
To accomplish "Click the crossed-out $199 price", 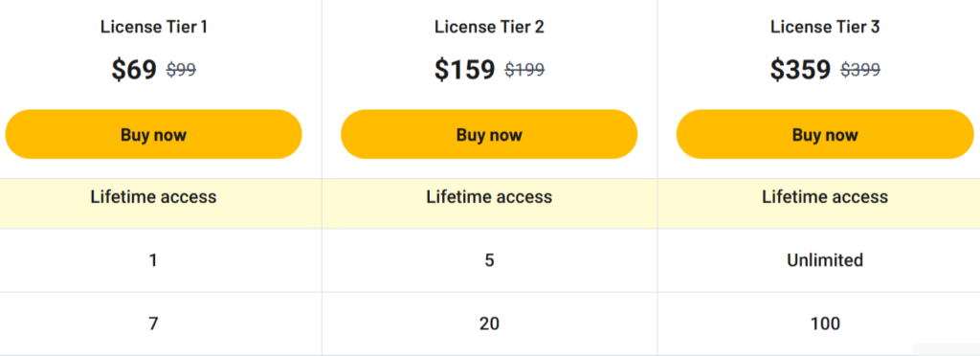I will pyautogui.click(x=524, y=70).
